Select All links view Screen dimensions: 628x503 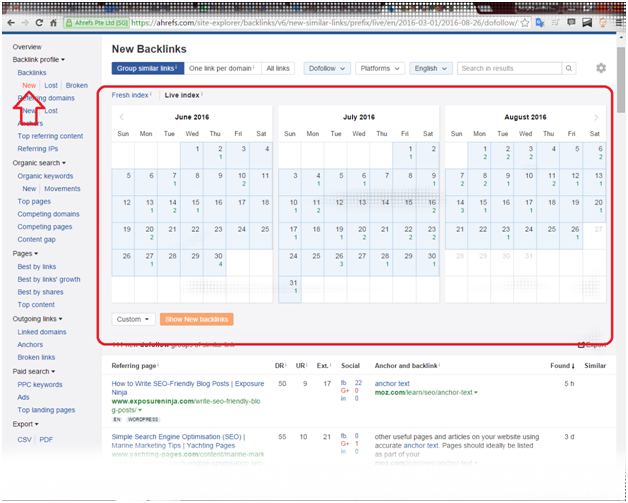pos(278,68)
